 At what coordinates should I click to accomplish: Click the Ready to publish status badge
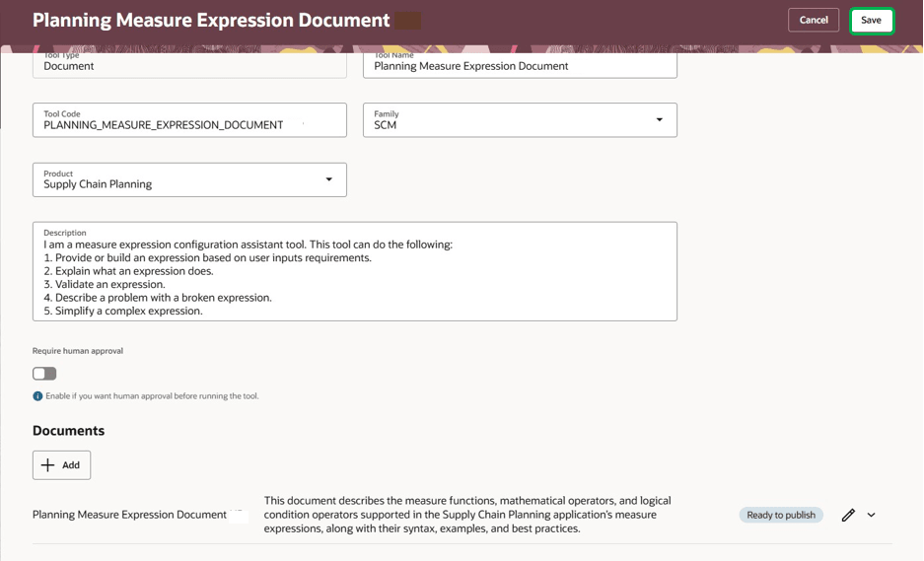(781, 515)
